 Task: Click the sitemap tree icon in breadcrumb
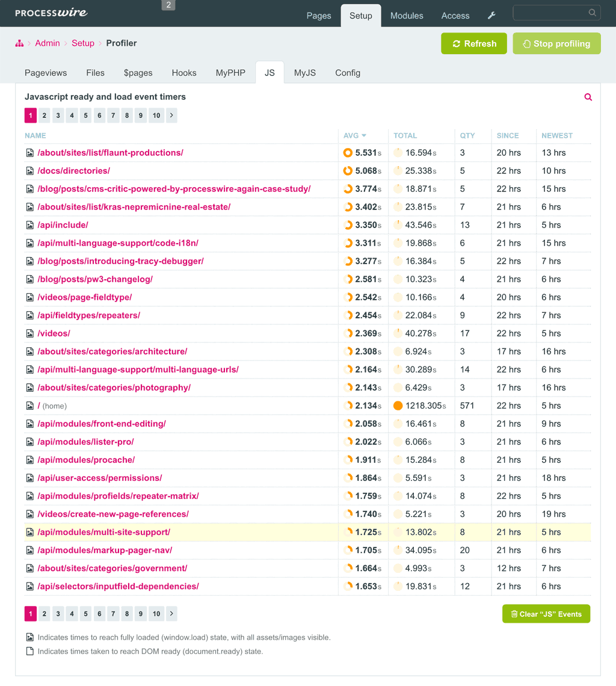pos(19,43)
